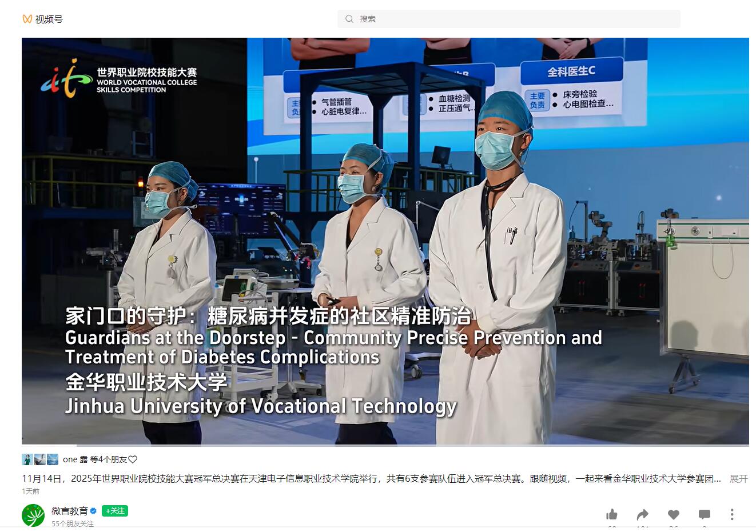The image size is (756, 532).
Task: Expand the description with 展开
Action: 738,479
